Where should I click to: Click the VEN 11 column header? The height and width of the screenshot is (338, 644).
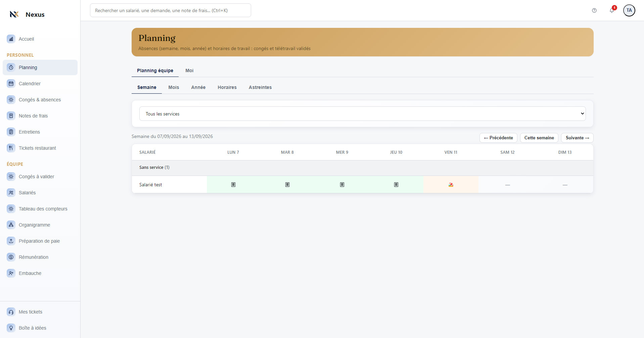(451, 152)
